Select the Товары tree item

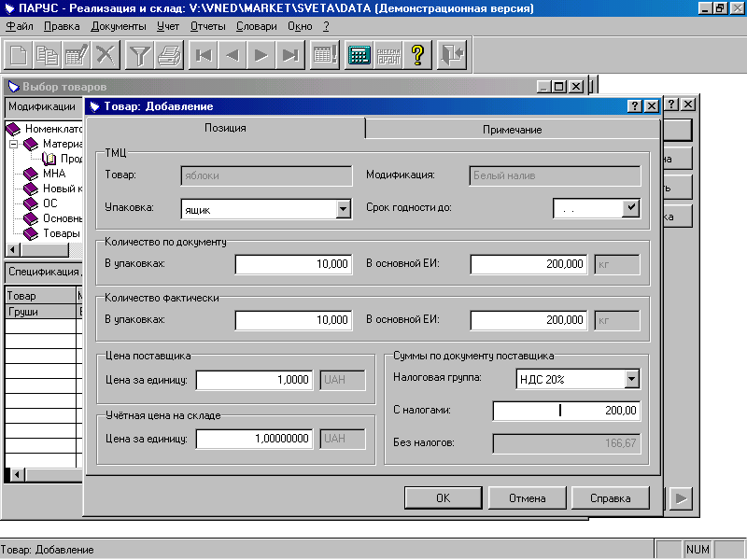tap(62, 233)
